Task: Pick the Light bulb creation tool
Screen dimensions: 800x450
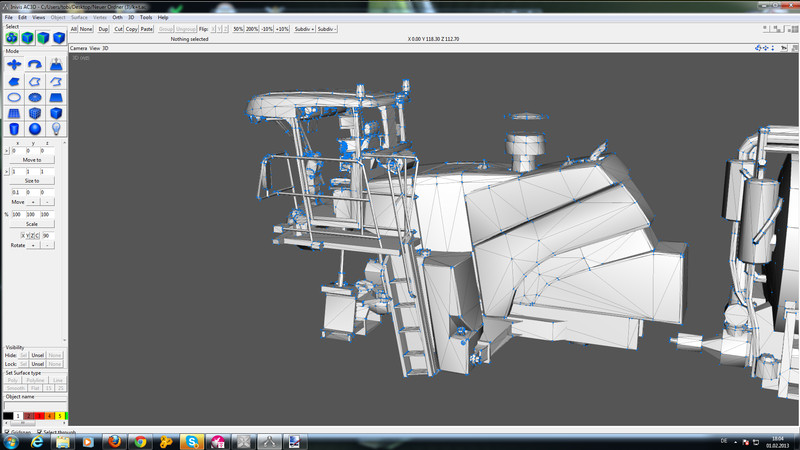Action: [56, 129]
